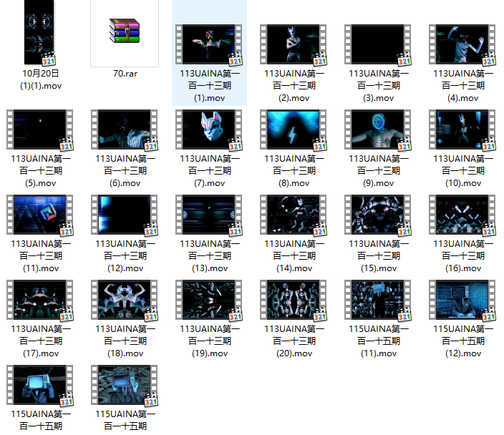Viewport: 504px width, 435px height.
Task: Select 113UAINA (2).mov video thumbnail
Action: [293, 44]
